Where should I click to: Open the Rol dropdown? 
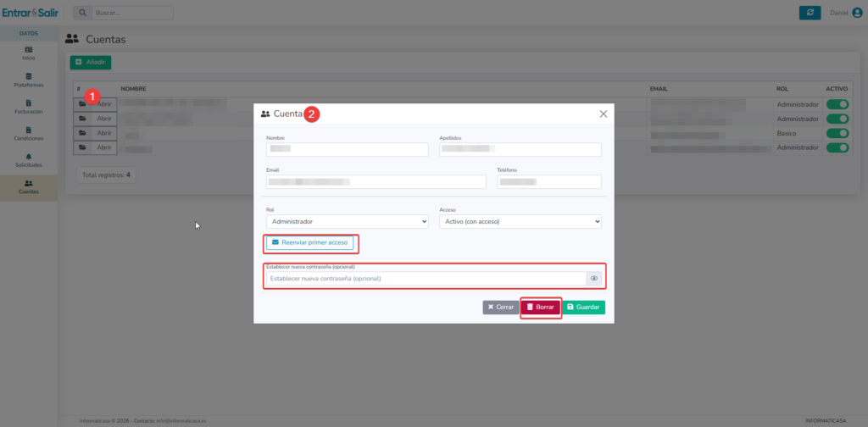click(347, 221)
